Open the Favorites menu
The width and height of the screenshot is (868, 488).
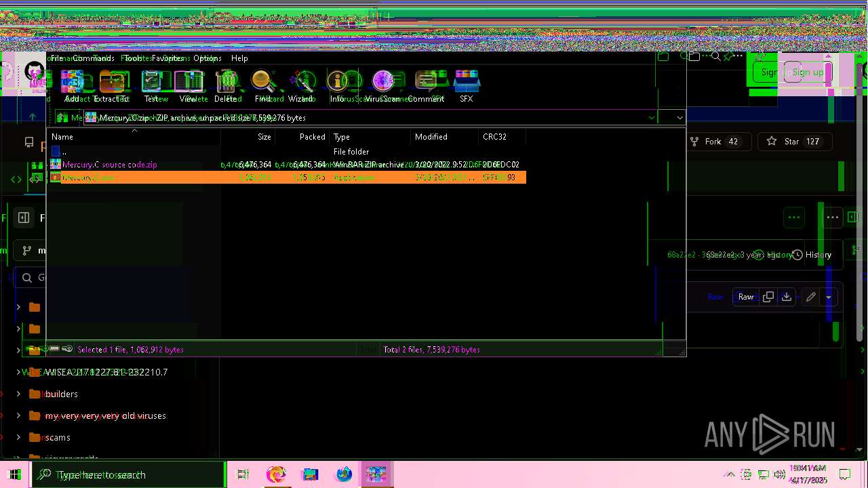point(167,58)
